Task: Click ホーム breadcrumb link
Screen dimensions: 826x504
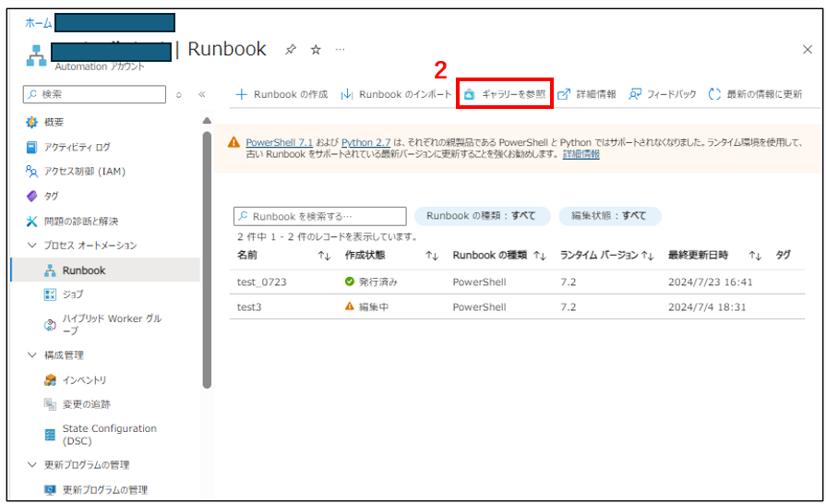Action: (x=39, y=23)
